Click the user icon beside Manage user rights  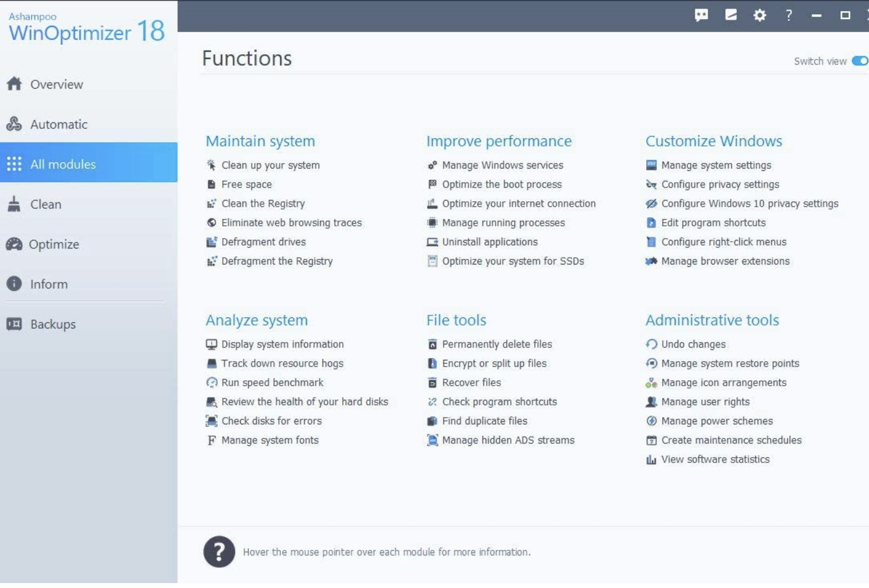(x=651, y=402)
